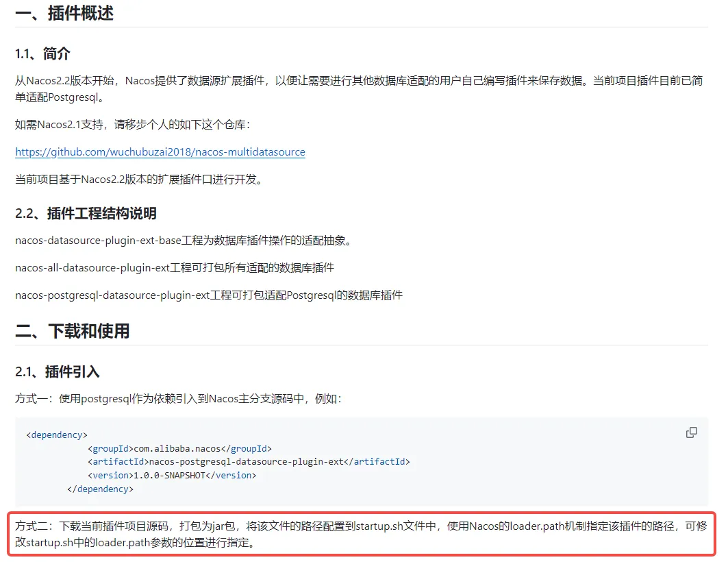Click the nacos-datasource-plugin-ext-base description line
The height and width of the screenshot is (562, 728).
point(184,241)
